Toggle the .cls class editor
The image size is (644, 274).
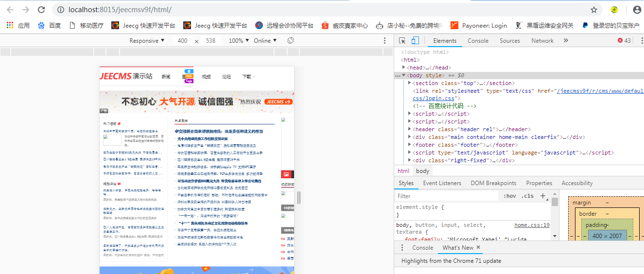[x=527, y=196]
